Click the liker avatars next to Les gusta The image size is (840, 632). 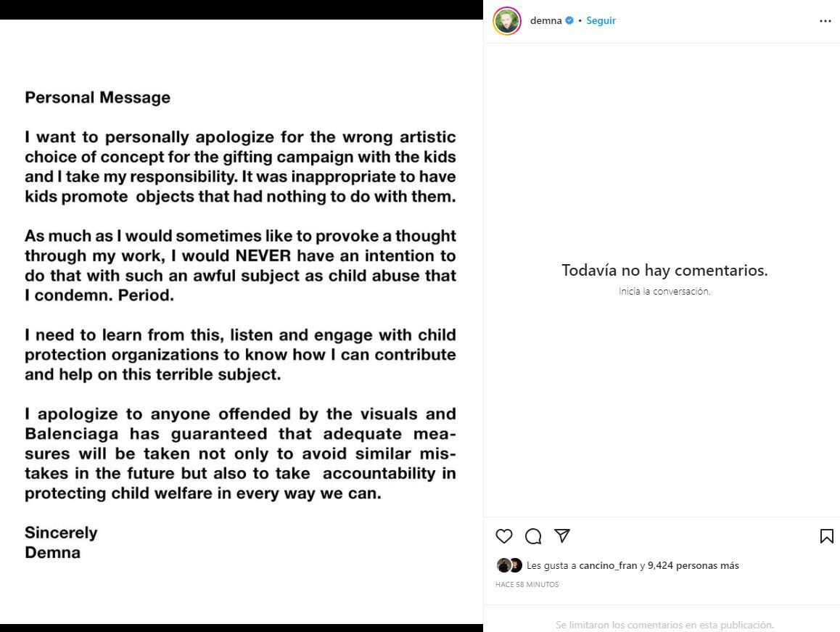tap(509, 565)
